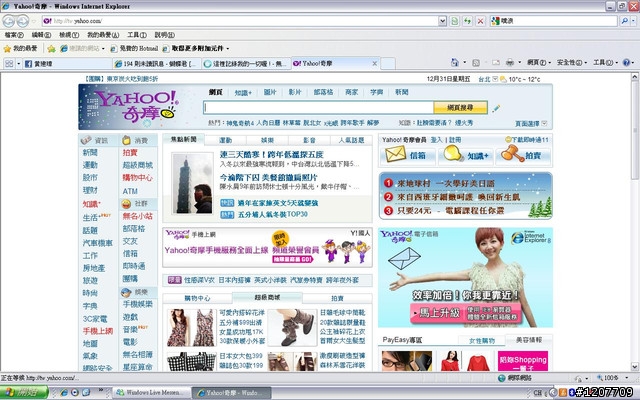Select the 運動 news tab

226,140
